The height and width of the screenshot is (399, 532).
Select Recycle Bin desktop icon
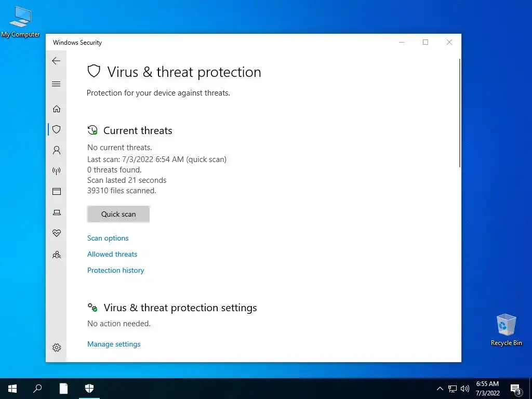click(x=506, y=330)
